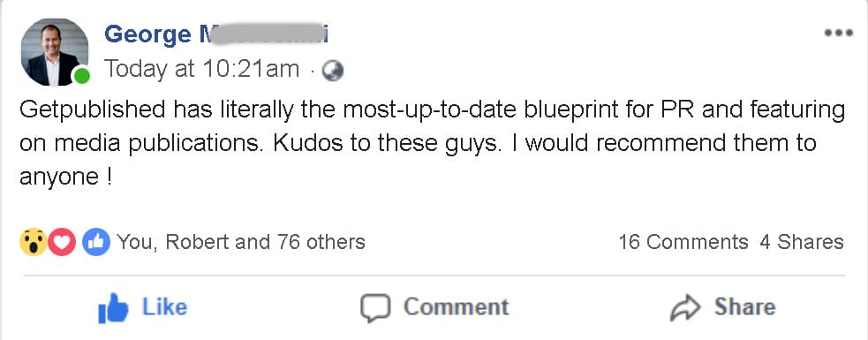Select the 'Comment' text button
This screenshot has height=340, width=868.
[456, 306]
